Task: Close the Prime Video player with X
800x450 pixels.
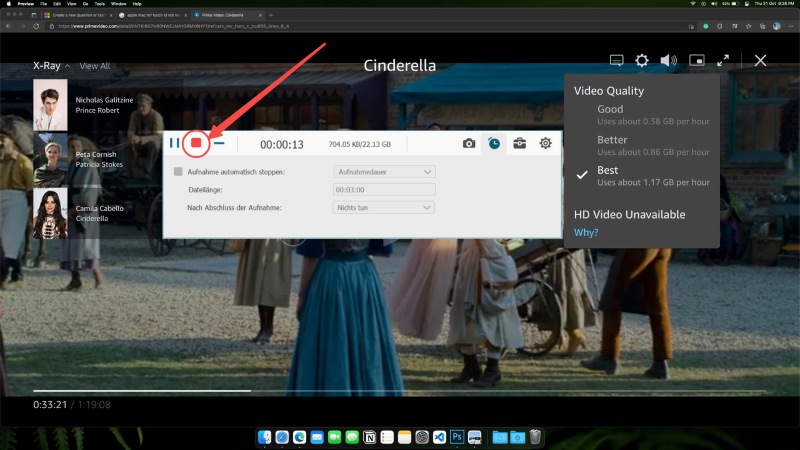Action: [x=760, y=61]
